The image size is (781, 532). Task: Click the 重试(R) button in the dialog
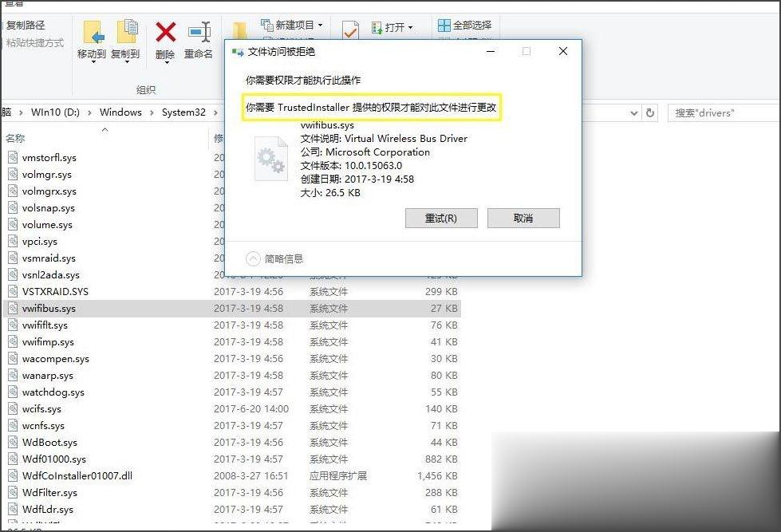tap(441, 218)
